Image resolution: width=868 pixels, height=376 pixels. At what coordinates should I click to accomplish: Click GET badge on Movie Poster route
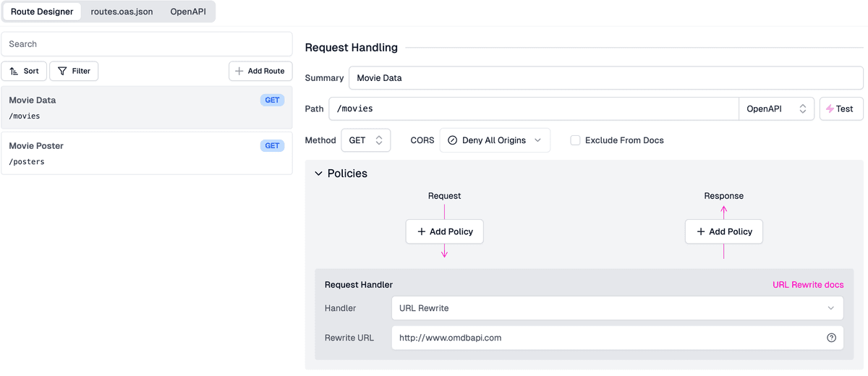pyautogui.click(x=272, y=145)
